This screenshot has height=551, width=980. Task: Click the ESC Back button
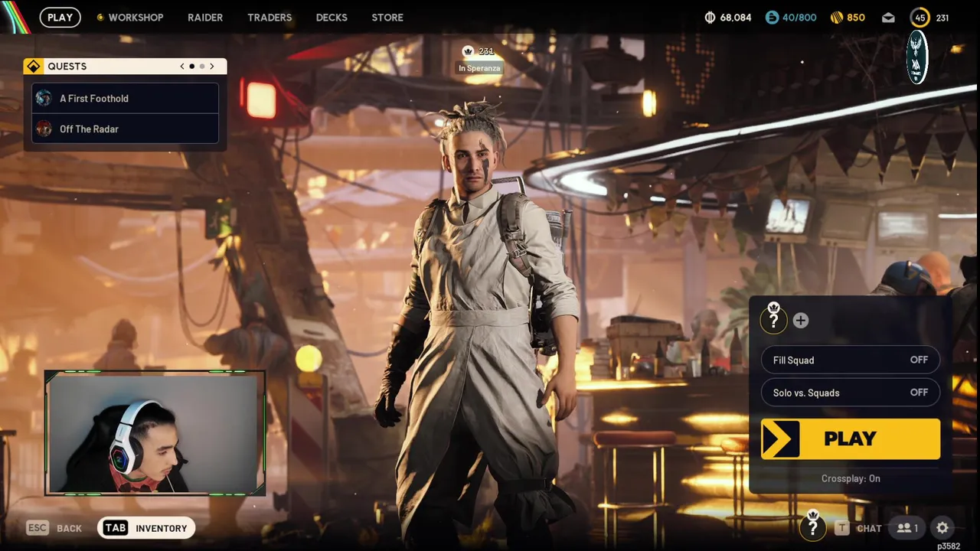[x=54, y=528]
